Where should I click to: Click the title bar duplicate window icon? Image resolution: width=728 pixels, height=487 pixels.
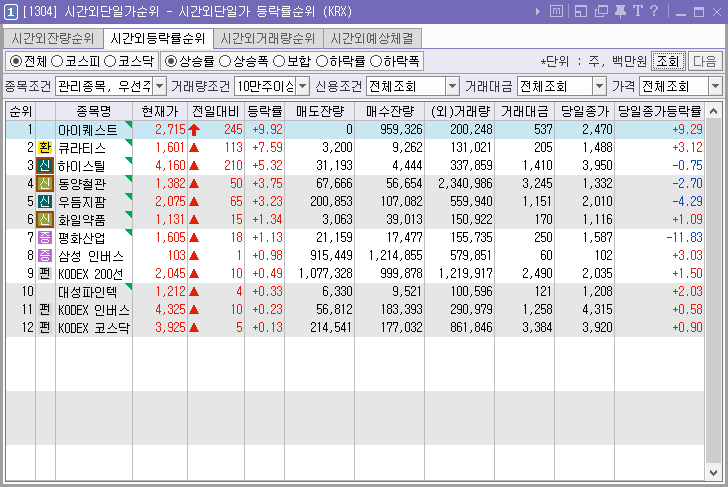tap(601, 11)
